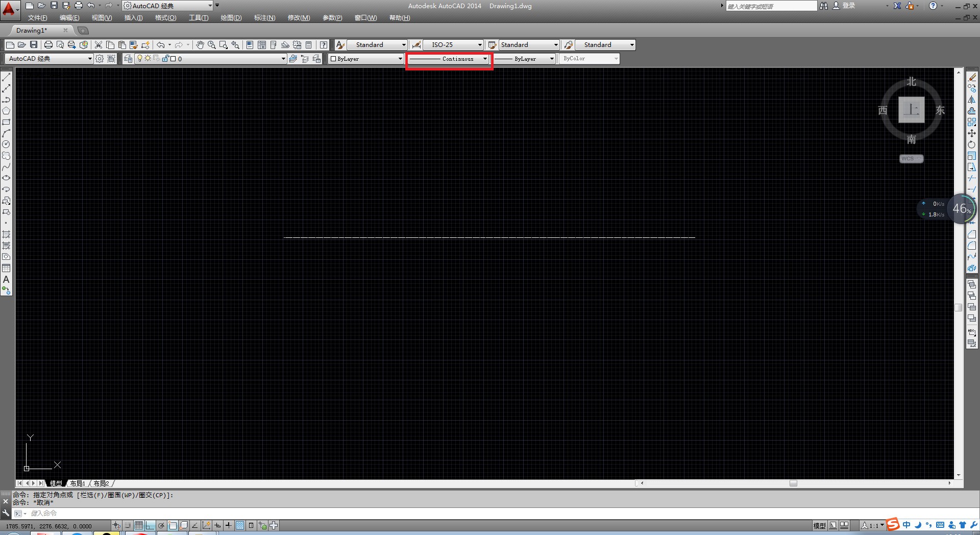Open the Continuous linetype dropdown
Viewport: 980px width, 535px height.
(x=485, y=59)
